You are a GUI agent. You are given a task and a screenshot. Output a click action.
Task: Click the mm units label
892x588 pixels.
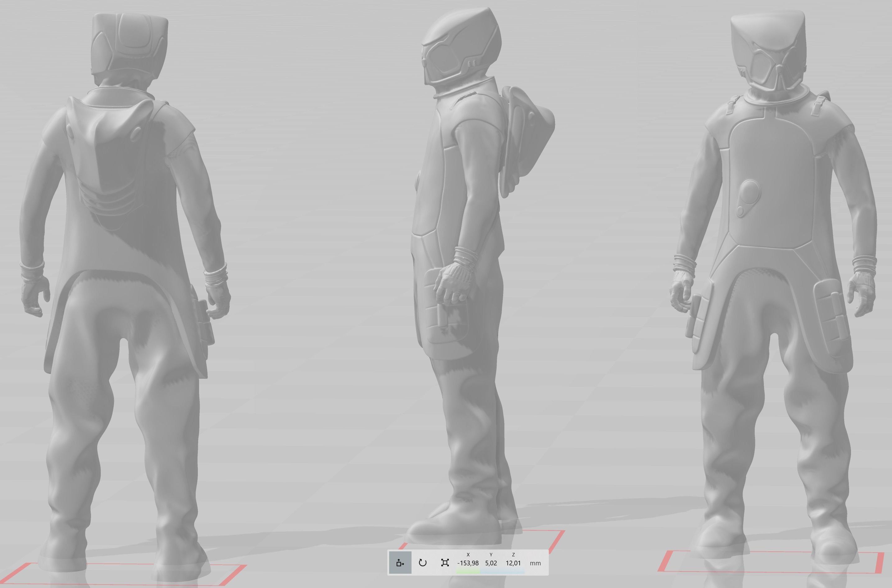click(535, 563)
